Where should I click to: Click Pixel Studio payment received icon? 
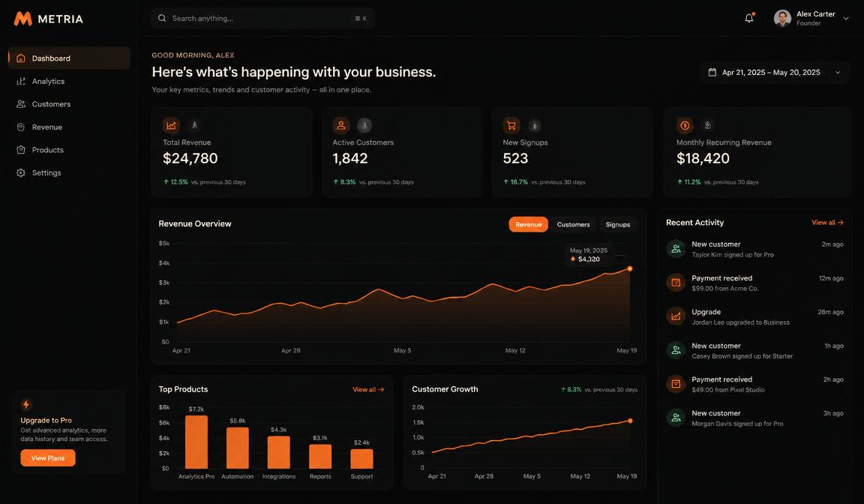pos(676,384)
